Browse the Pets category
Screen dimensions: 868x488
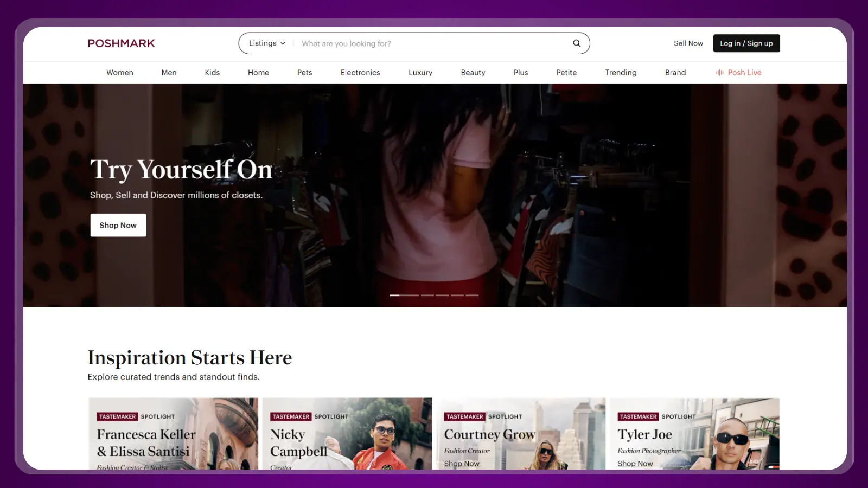305,73
